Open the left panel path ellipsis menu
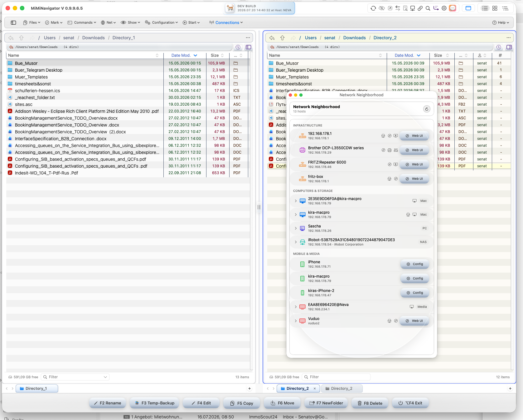523x420 pixels. (248, 38)
